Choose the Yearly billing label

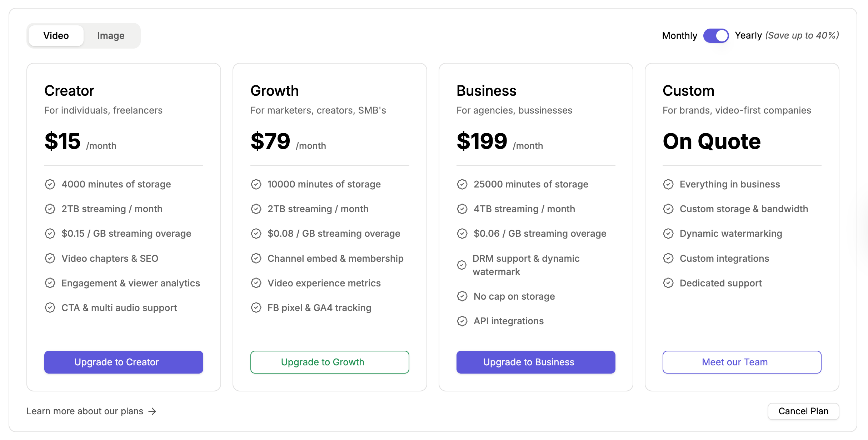coord(748,35)
